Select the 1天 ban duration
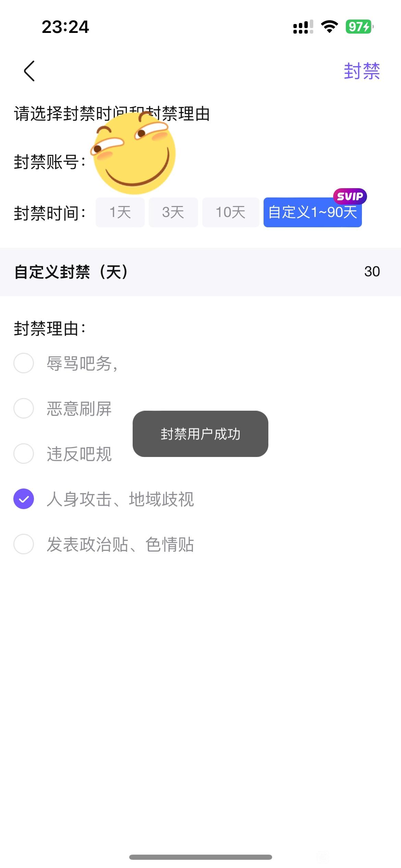 pyautogui.click(x=120, y=212)
